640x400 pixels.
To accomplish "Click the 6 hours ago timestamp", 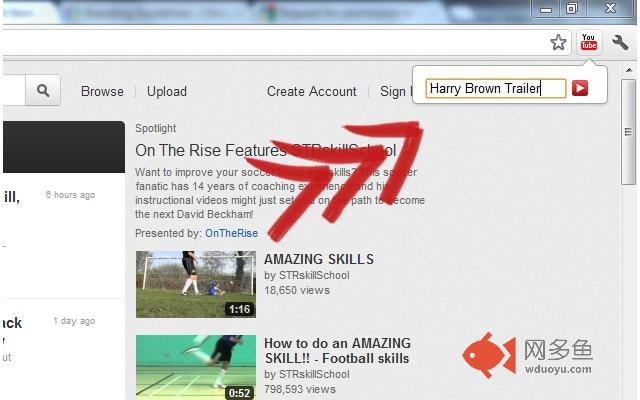I will (x=70, y=195).
